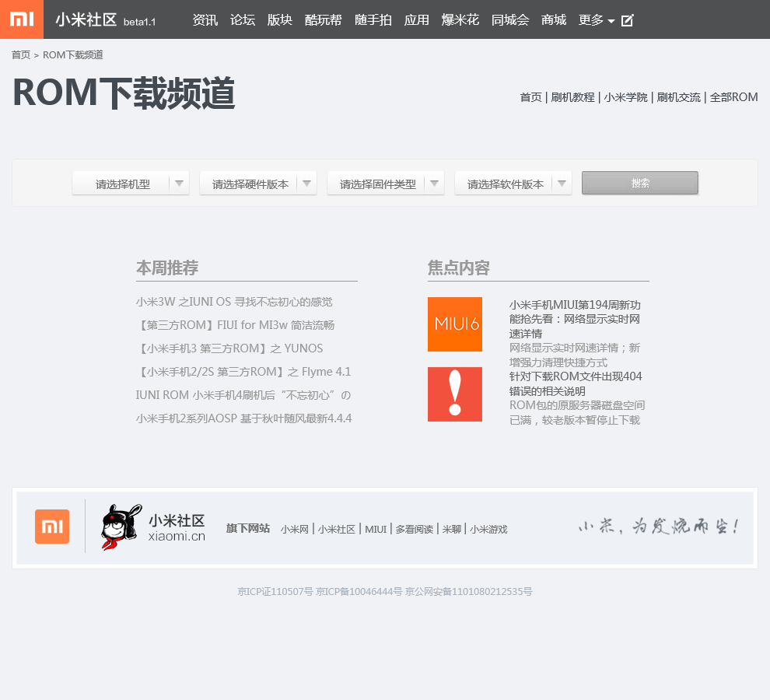Click the orange MI logo in footer
Screen dimensions: 770x700
[x=52, y=527]
